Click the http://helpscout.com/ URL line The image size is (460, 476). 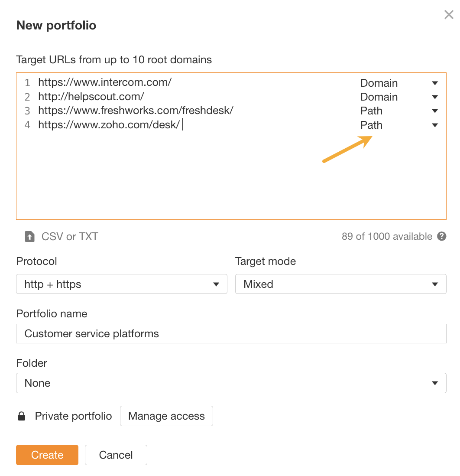point(91,96)
